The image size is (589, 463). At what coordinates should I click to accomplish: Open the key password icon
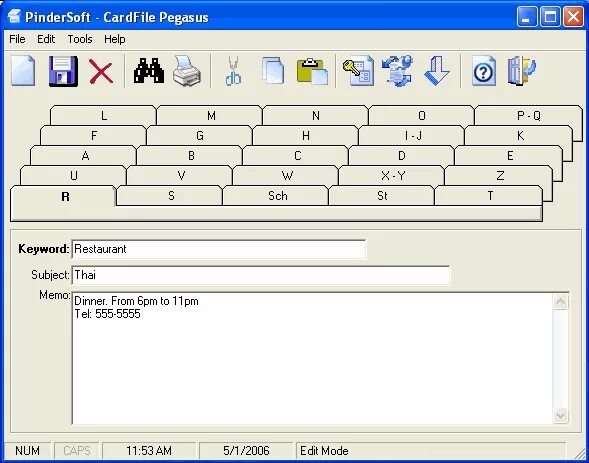pos(358,71)
